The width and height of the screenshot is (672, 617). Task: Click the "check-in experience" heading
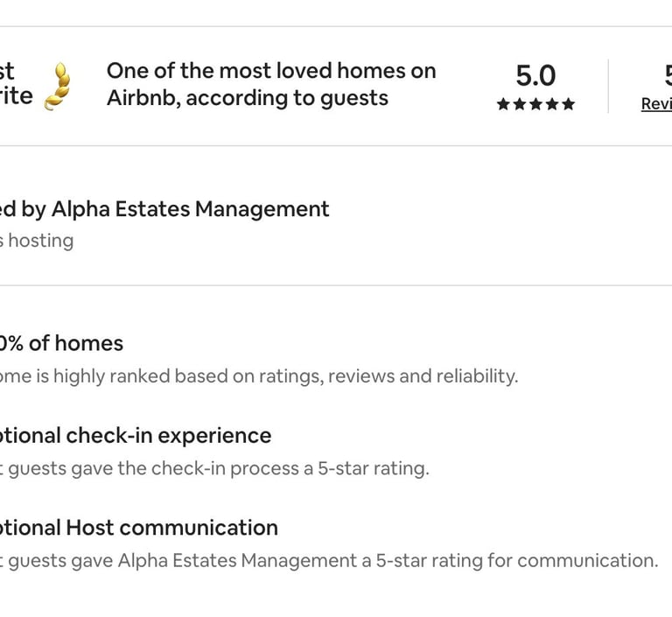coord(169,436)
